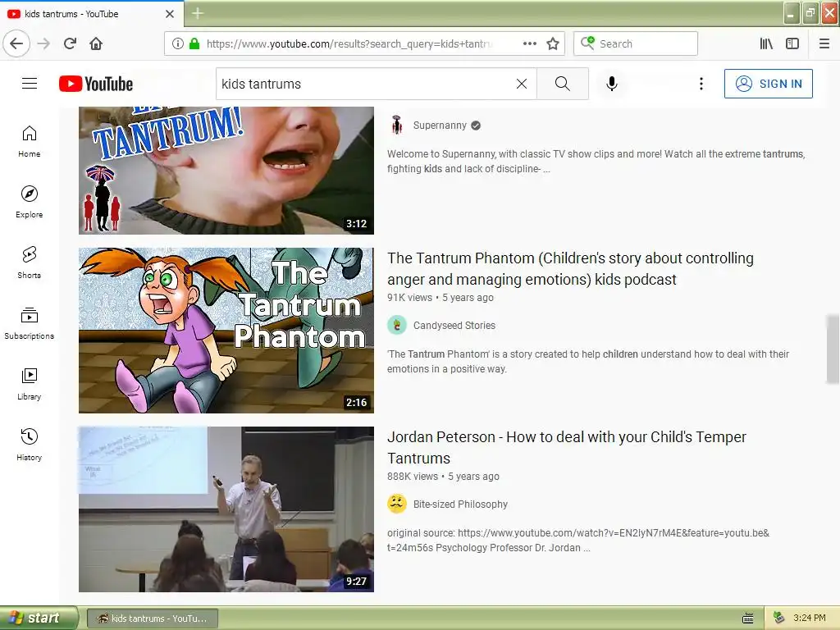
Task: Open Jordan Peterson Temper Tantrums title link
Action: coord(566,447)
